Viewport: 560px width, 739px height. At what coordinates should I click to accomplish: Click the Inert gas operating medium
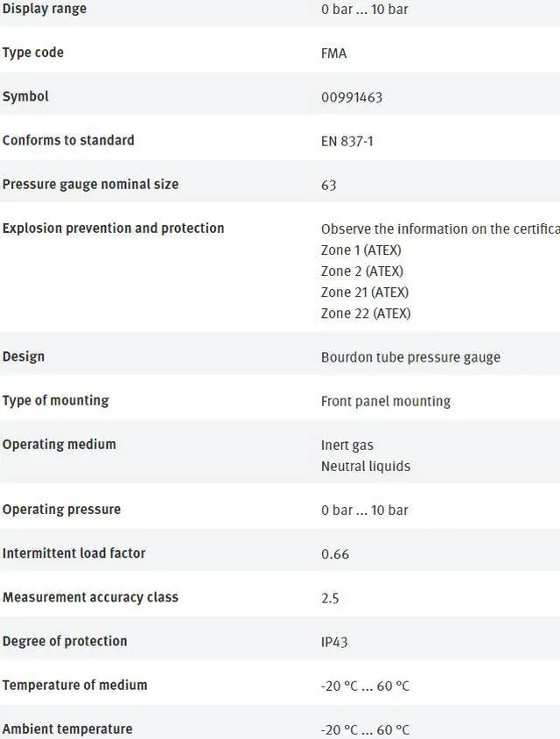(x=346, y=445)
